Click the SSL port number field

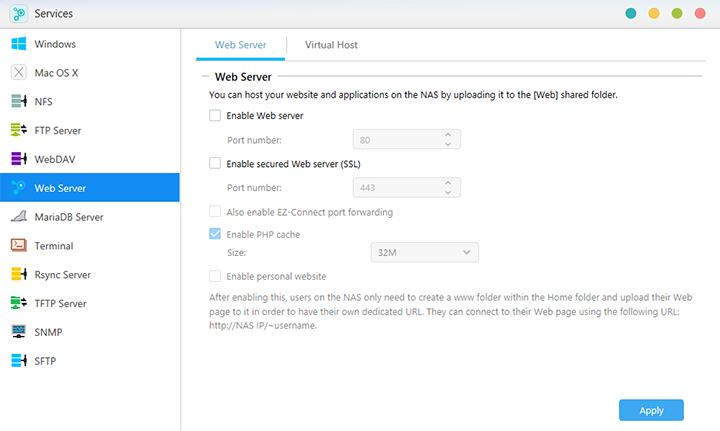395,187
